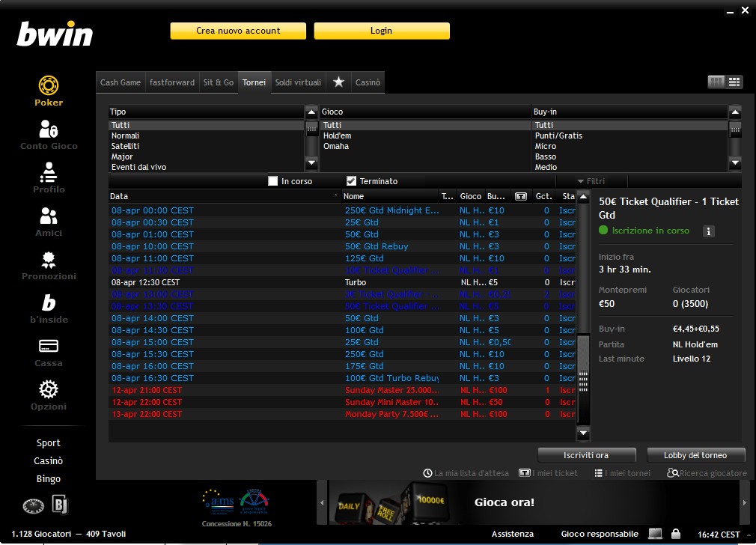
Task: Click the monitor icon in status bar
Action: pyautogui.click(x=655, y=534)
